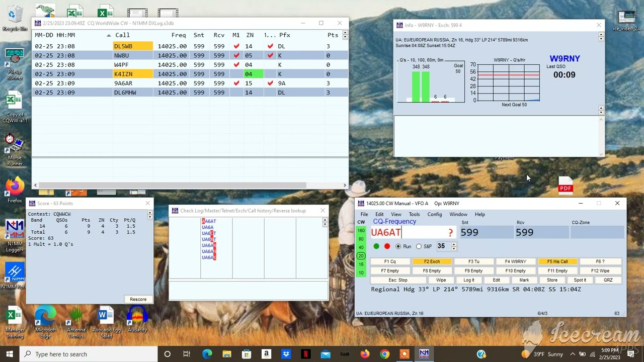The width and height of the screenshot is (644, 362).
Task: Click the Log It button
Action: (x=468, y=280)
